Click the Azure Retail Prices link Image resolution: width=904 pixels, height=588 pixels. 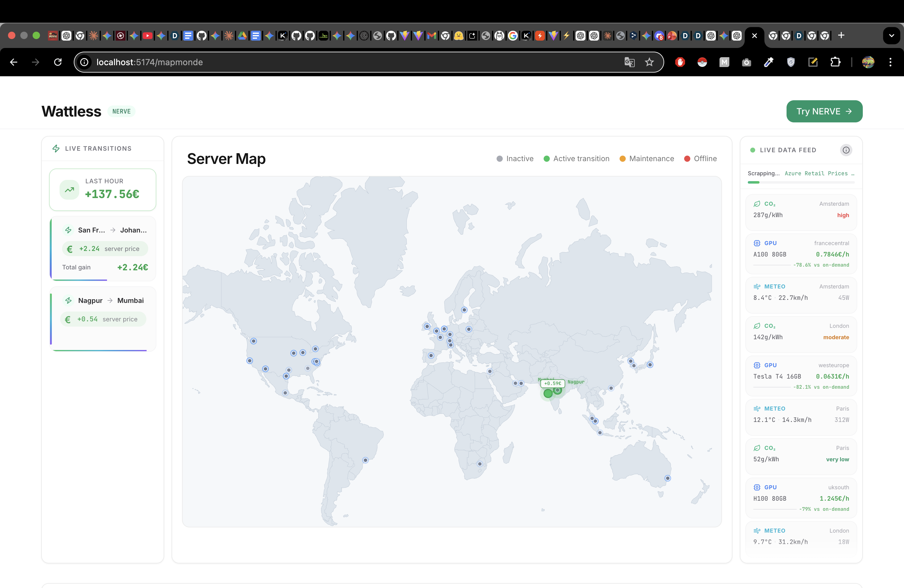(x=816, y=173)
